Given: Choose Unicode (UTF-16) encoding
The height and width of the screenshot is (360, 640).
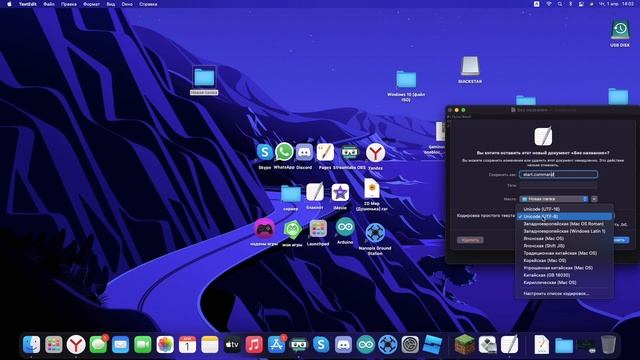Looking at the screenshot, I should [564, 209].
